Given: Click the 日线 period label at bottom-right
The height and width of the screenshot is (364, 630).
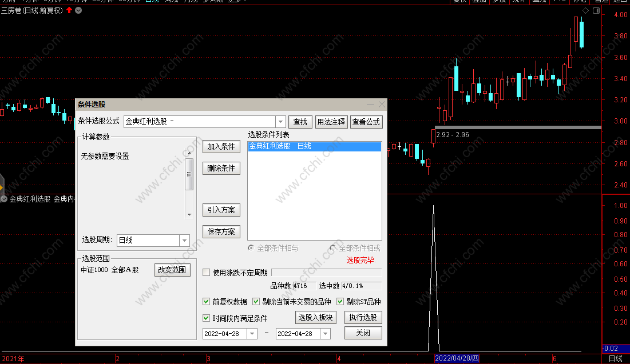Looking at the screenshot, I should (616, 358).
